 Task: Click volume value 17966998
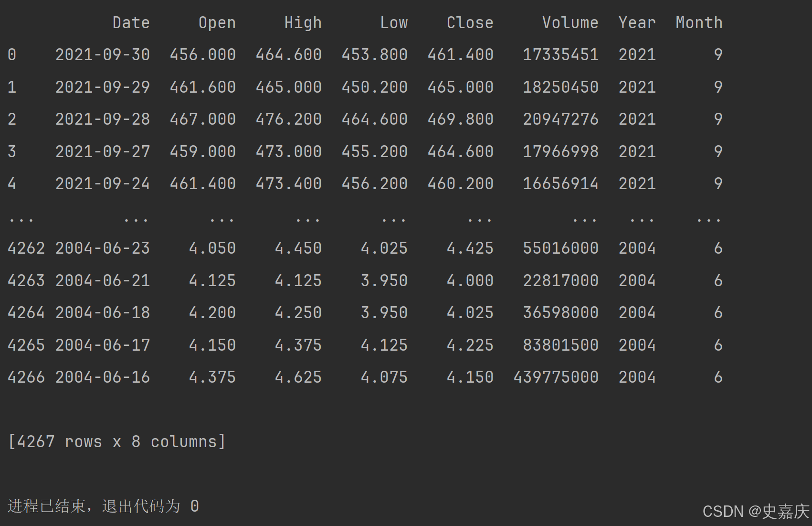click(x=561, y=151)
